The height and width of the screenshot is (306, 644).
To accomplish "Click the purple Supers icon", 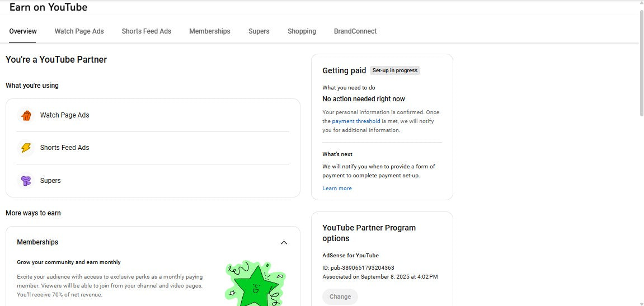I will pos(26,181).
